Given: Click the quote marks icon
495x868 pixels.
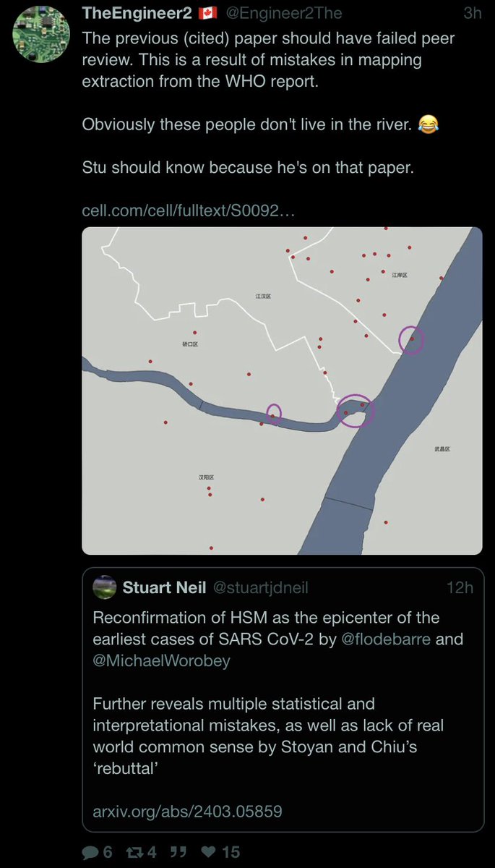Looking at the screenshot, I should [176, 852].
